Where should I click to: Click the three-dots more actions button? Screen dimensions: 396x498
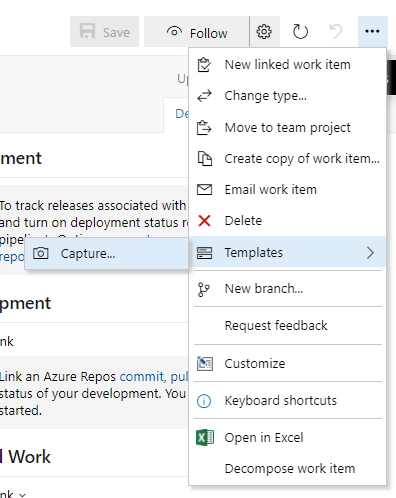tap(372, 31)
